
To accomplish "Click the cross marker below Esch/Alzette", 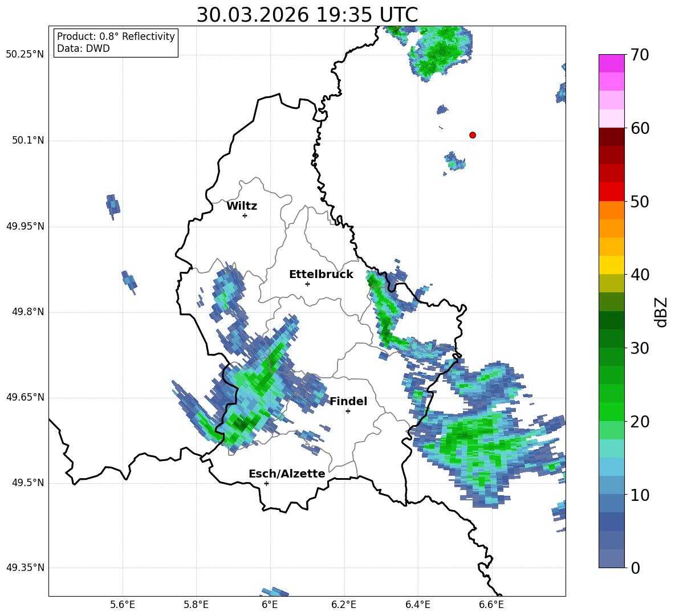I will [266, 483].
